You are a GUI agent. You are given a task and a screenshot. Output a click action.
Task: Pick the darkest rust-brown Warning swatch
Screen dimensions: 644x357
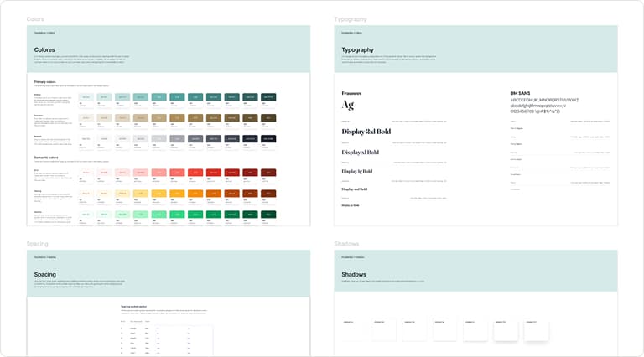[x=268, y=194]
